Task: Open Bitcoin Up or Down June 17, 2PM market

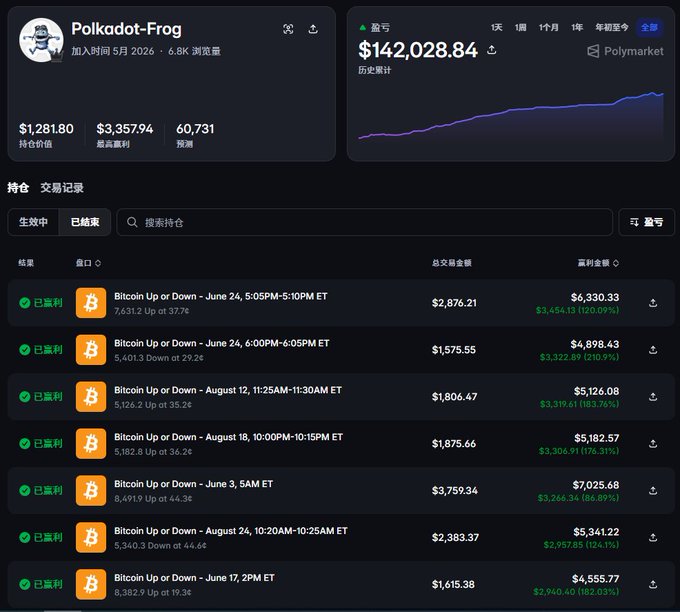Action: pyautogui.click(x=194, y=578)
